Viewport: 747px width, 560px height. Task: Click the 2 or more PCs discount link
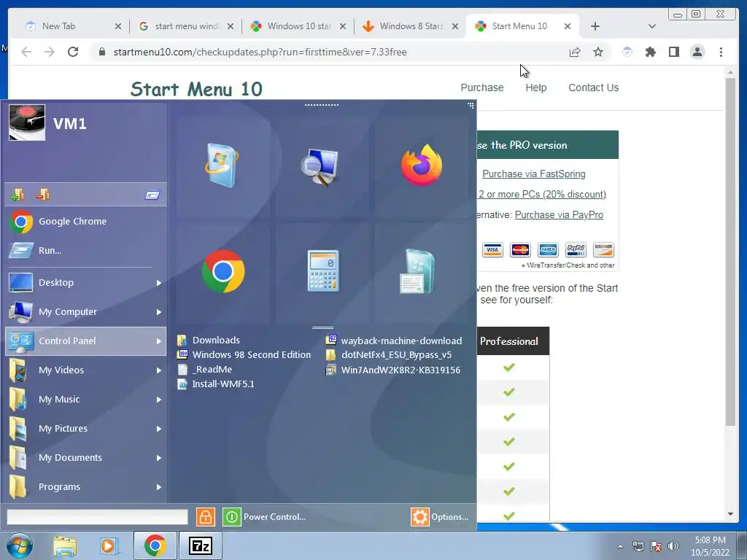click(x=542, y=194)
